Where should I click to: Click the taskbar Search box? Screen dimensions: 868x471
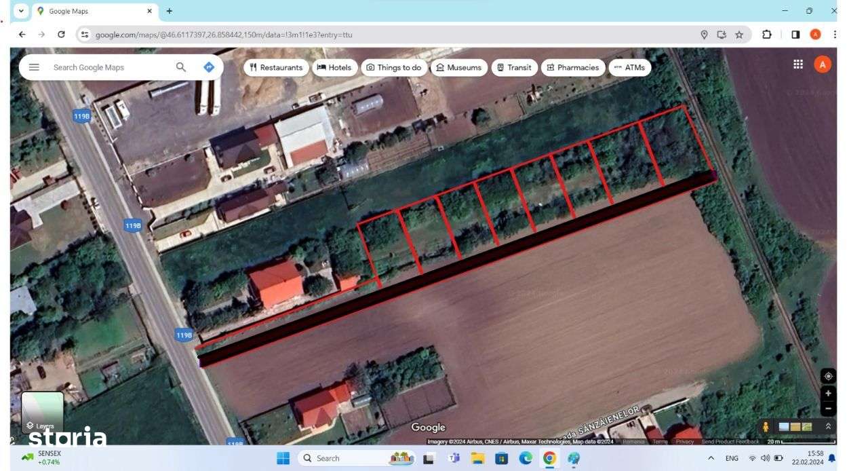357,458
